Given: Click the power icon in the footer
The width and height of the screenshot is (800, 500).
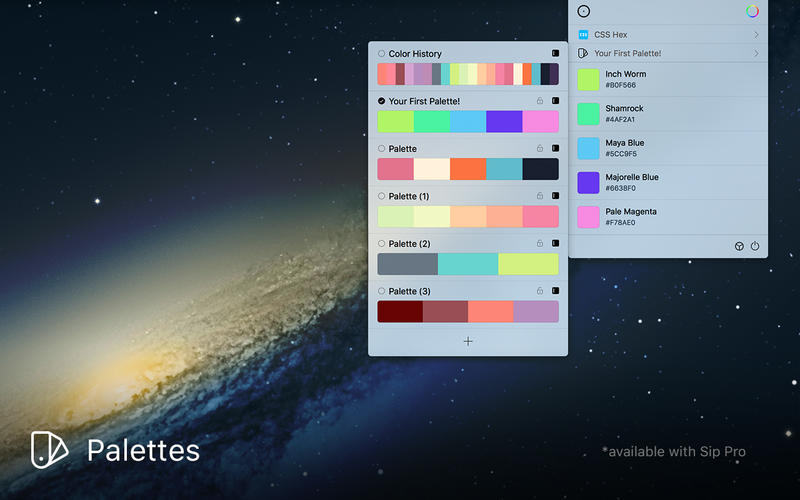Looking at the screenshot, I should pos(755,246).
